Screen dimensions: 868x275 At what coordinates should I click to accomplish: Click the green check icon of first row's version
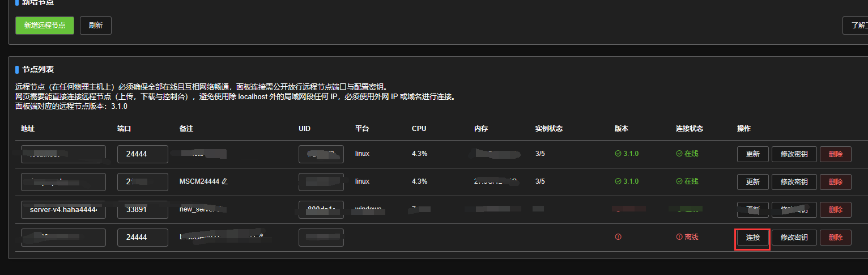[618, 154]
